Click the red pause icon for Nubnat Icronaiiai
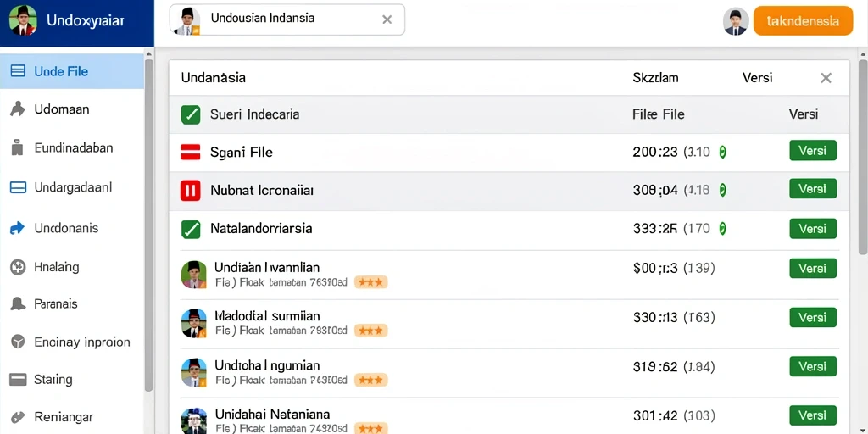868x434 pixels. click(191, 191)
